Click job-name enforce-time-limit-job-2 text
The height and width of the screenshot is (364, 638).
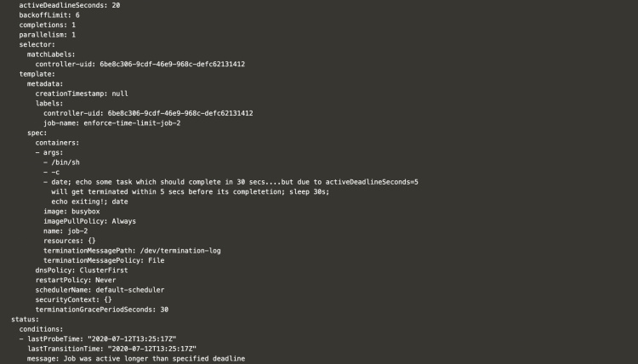tap(112, 122)
